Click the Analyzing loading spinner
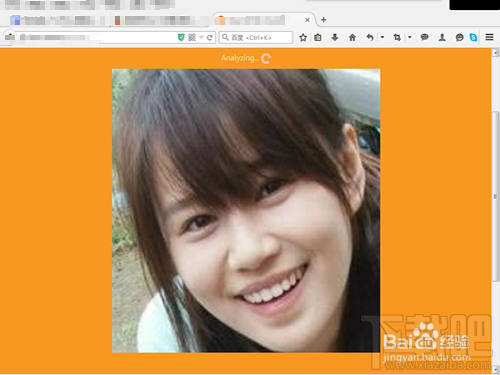This screenshot has width=500, height=375. pyautogui.click(x=266, y=59)
